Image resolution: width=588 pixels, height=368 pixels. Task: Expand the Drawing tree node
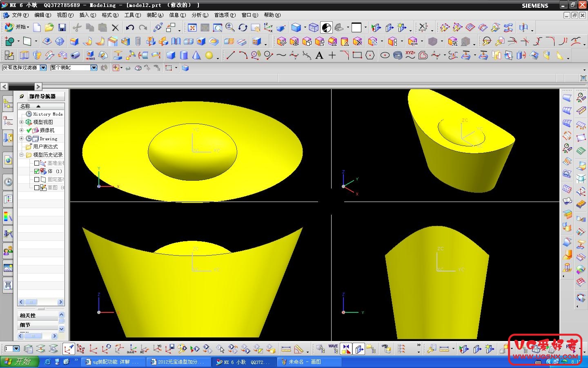point(22,138)
